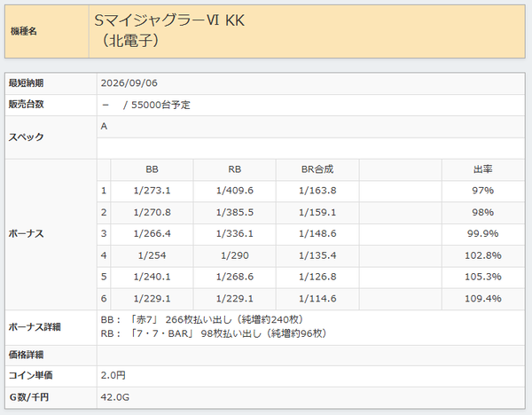Select the BB 赤7 266枚払い出し line
This screenshot has height=415, width=532.
(202, 319)
